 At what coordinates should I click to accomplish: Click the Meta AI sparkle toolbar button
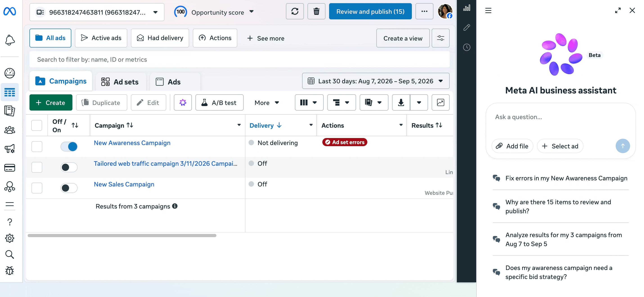point(183,102)
